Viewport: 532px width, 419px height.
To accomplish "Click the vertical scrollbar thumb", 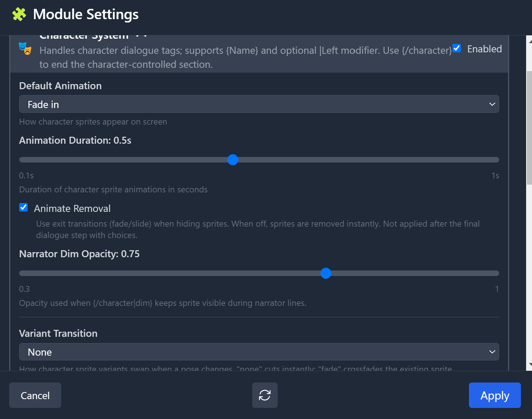I will click(529, 127).
